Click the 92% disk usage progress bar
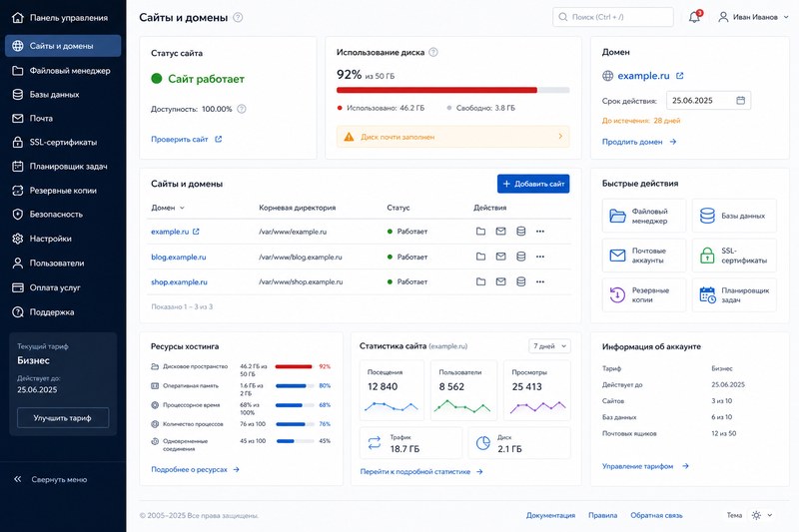This screenshot has width=799, height=532. pyautogui.click(x=453, y=90)
